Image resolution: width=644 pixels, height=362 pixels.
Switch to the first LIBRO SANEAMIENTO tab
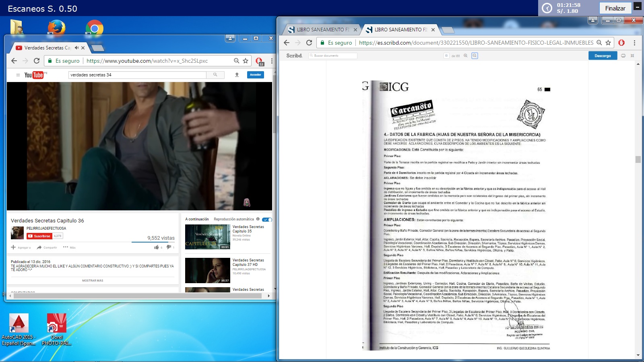pos(320,30)
